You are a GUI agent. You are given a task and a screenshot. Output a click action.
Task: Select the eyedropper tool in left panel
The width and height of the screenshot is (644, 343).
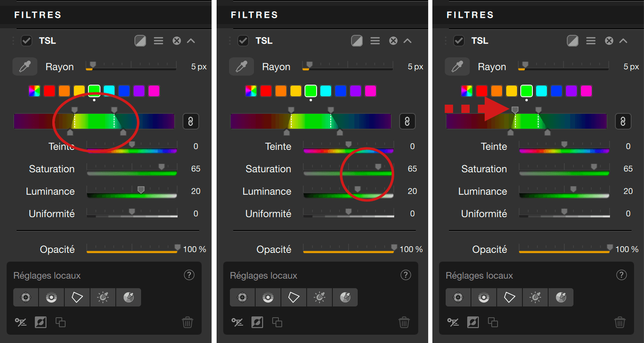(25, 66)
